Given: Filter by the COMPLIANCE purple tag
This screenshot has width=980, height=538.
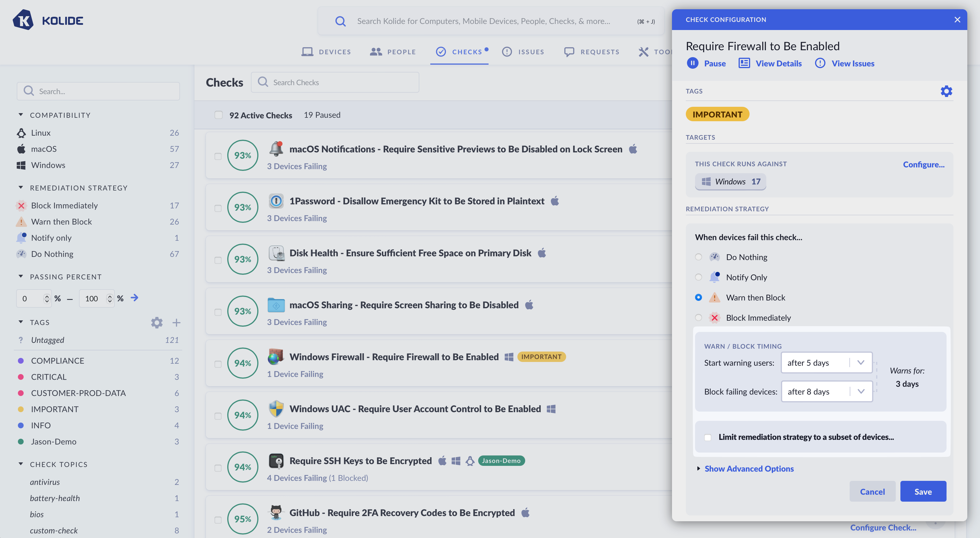Looking at the screenshot, I should click(57, 360).
